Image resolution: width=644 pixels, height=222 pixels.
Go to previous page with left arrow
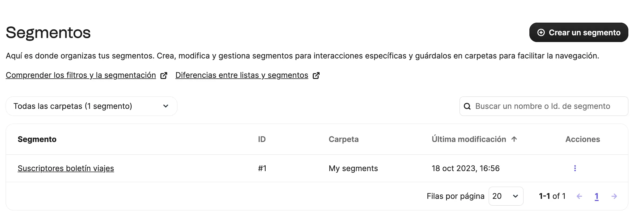pos(579,196)
